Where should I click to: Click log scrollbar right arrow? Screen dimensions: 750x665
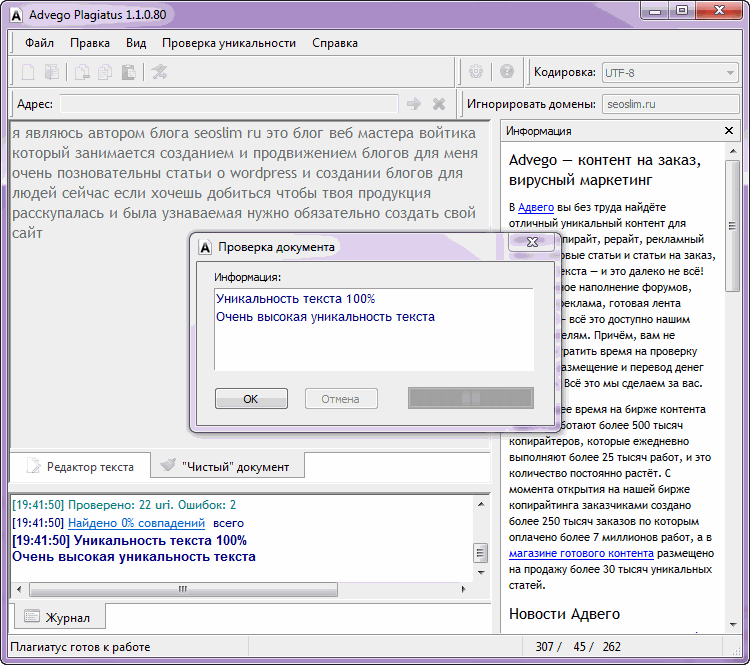463,589
